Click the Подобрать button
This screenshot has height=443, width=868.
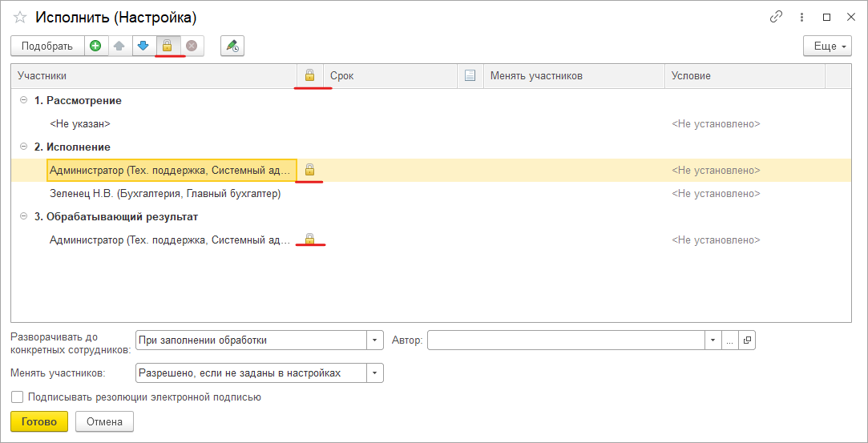(47, 46)
